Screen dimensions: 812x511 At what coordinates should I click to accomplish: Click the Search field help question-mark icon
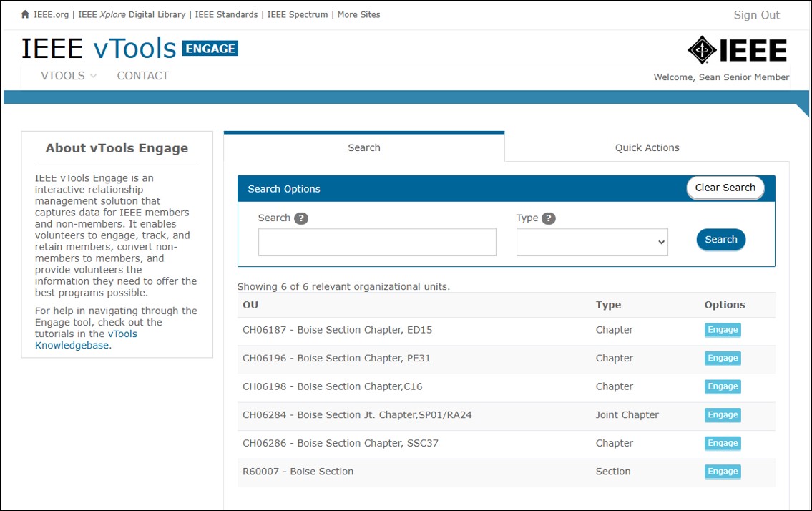tap(301, 218)
